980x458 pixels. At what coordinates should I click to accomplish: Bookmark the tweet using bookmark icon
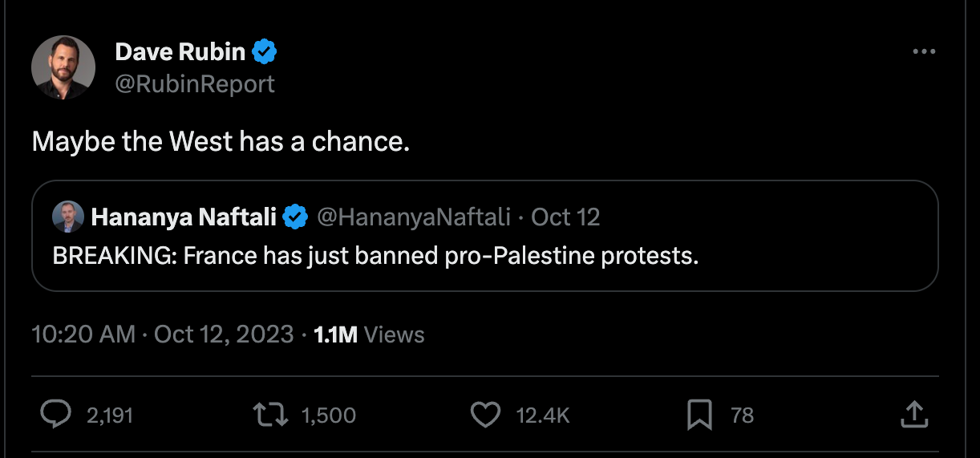click(x=699, y=414)
